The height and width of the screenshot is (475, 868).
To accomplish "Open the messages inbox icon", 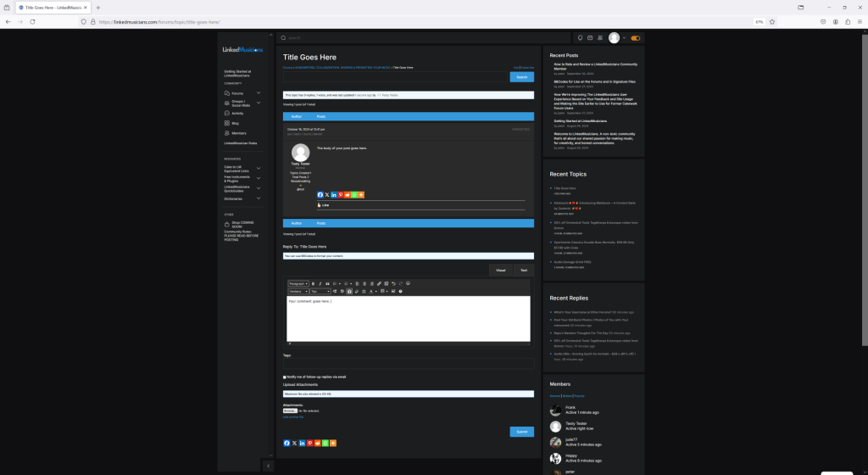I will 590,37.
